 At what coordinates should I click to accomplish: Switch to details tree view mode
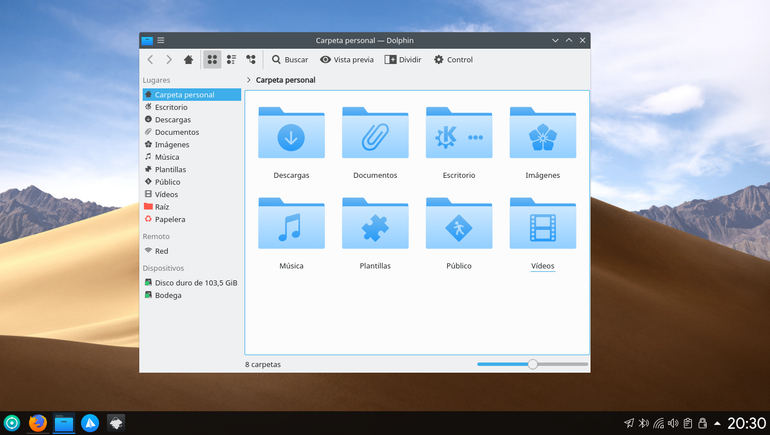coord(251,59)
